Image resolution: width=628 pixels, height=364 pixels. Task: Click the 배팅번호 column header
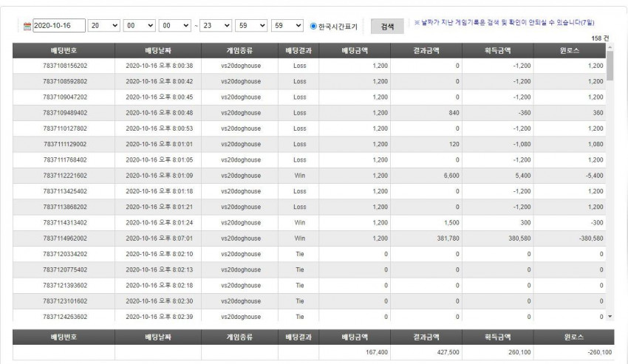tap(64, 51)
